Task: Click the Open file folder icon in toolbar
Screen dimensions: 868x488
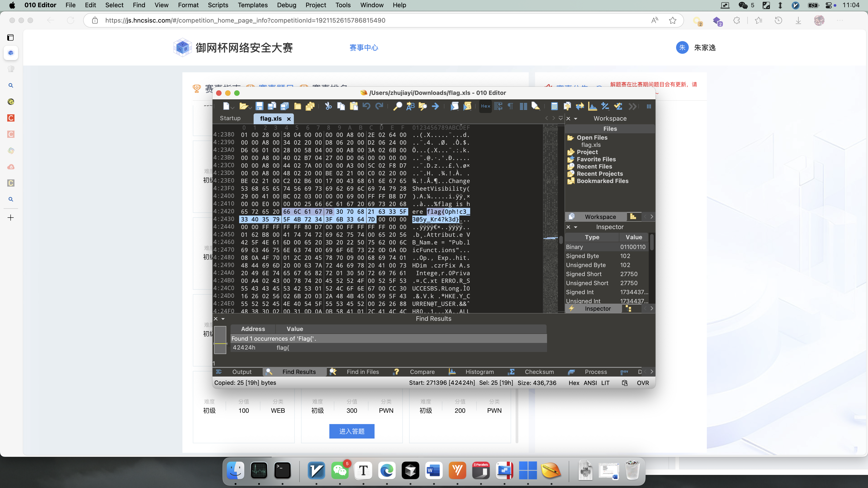Action: [243, 106]
